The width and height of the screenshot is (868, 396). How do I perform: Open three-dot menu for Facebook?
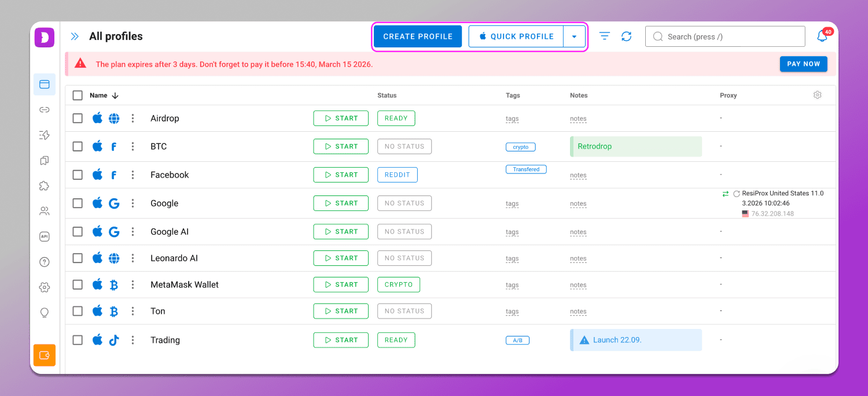coord(133,175)
